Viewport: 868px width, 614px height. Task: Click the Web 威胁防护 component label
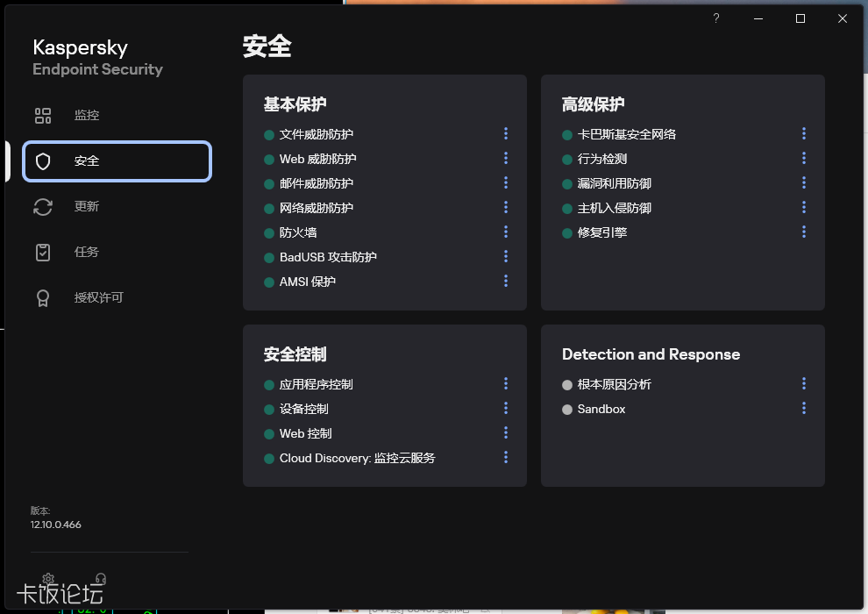coord(317,160)
